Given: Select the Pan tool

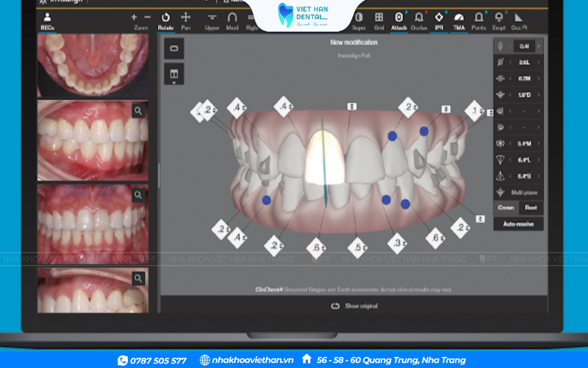Looking at the screenshot, I should pyautogui.click(x=186, y=19).
